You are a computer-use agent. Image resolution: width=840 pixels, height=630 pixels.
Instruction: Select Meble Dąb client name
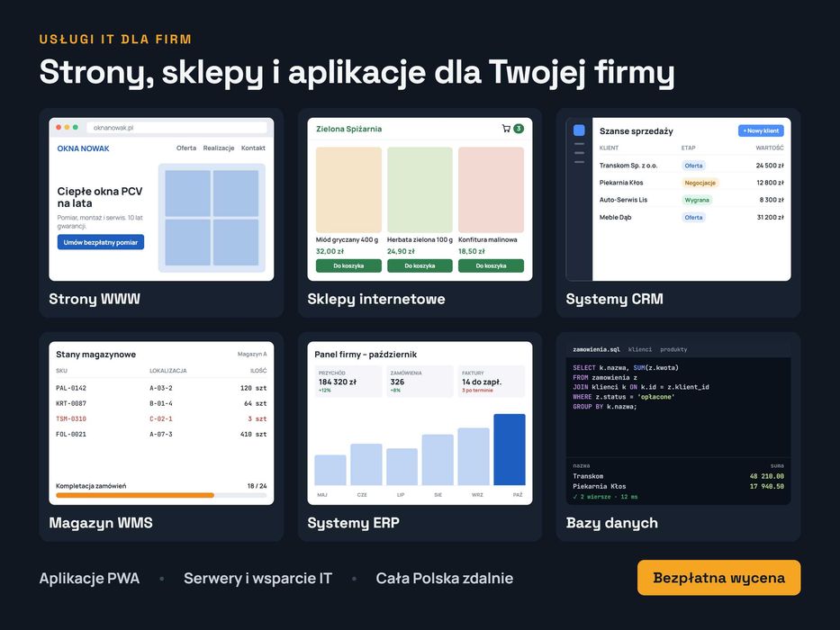(x=615, y=217)
